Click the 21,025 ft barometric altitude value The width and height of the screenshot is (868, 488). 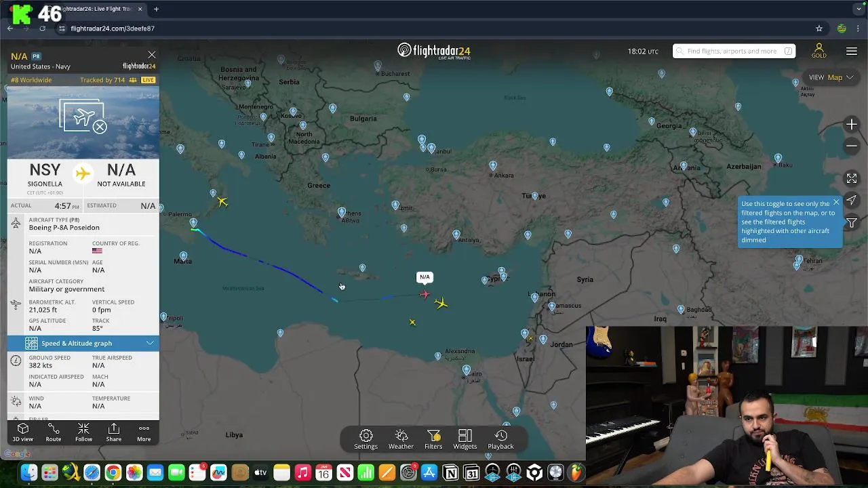click(x=43, y=310)
